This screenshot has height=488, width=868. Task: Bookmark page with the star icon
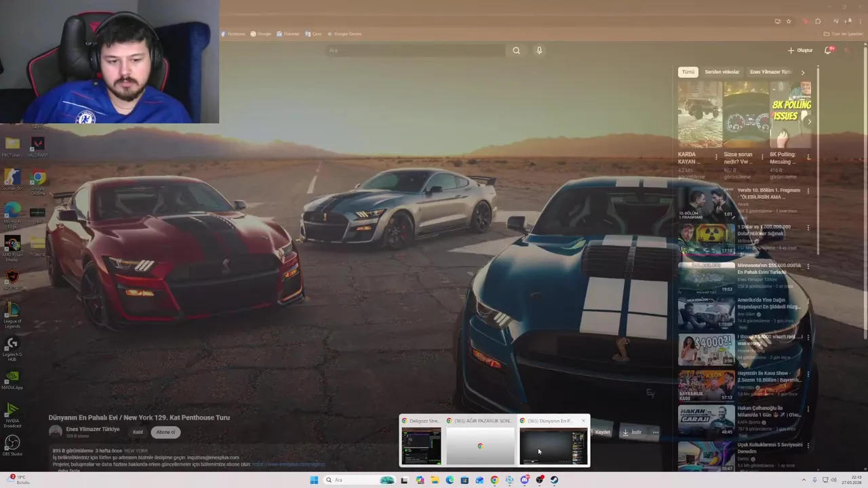click(788, 21)
